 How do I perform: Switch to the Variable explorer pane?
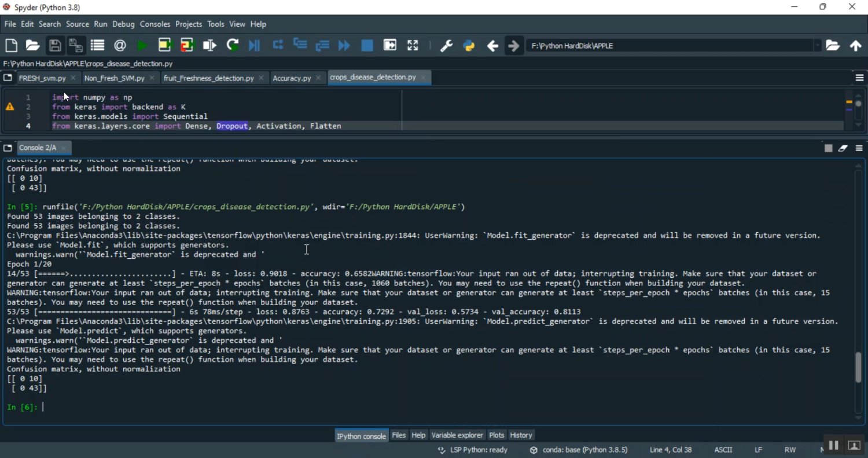457,435
